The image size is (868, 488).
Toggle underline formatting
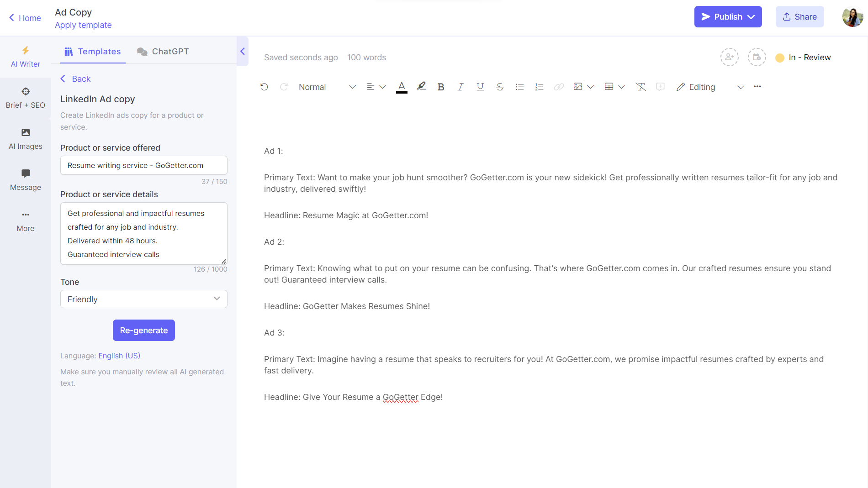[x=480, y=87]
